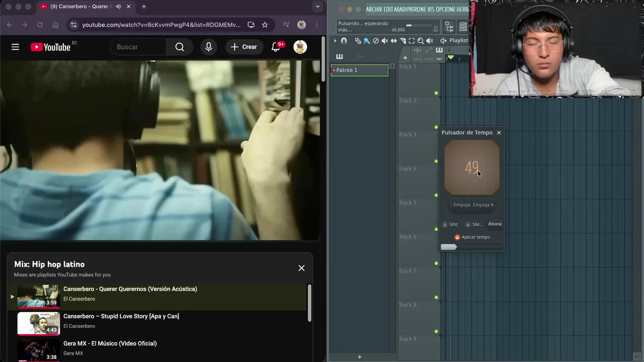Select the Delete tool in playlist toolbar
644x362 pixels.
376,41
